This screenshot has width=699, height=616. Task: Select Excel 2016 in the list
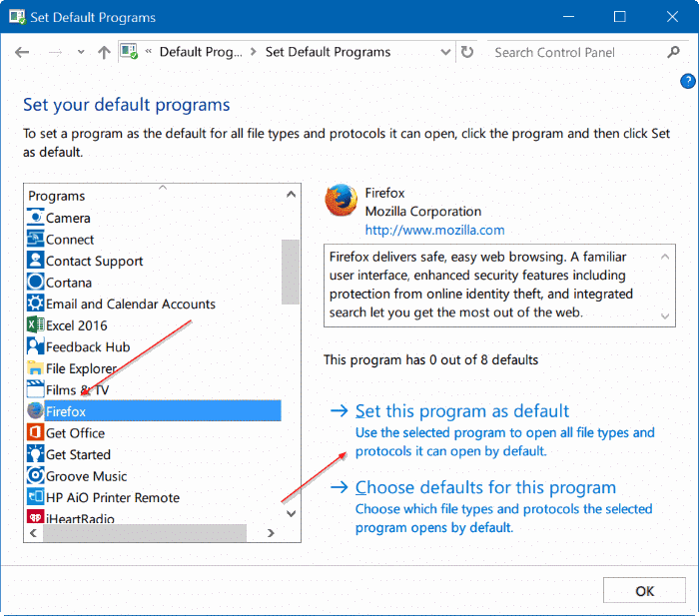(77, 325)
